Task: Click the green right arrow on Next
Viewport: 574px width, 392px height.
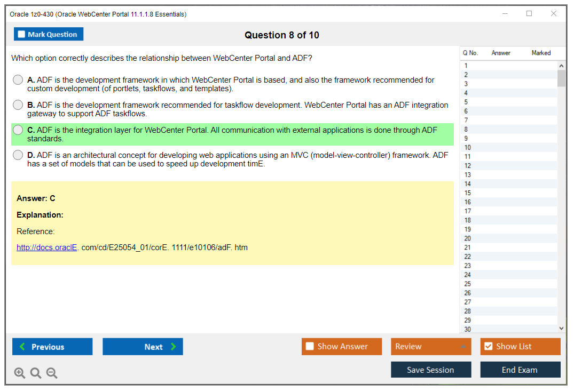Action: pos(174,347)
